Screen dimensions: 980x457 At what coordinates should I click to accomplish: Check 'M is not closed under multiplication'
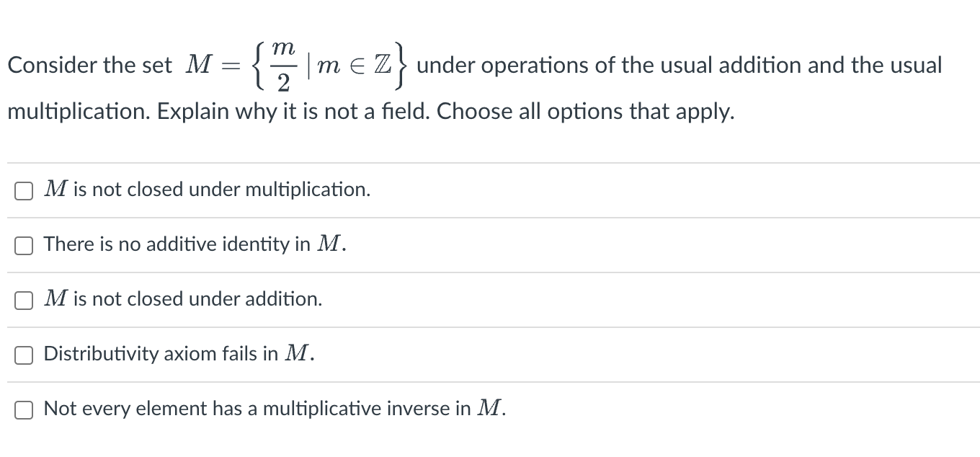click(24, 190)
